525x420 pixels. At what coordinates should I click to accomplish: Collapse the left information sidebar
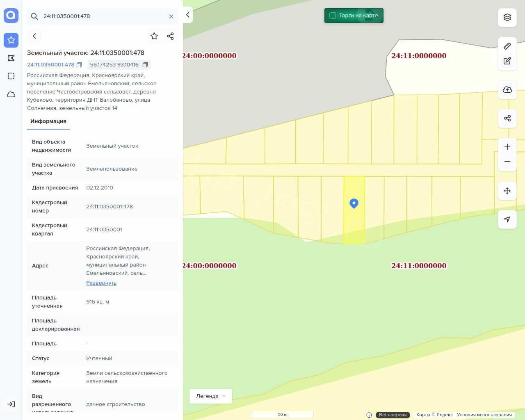[x=187, y=15]
